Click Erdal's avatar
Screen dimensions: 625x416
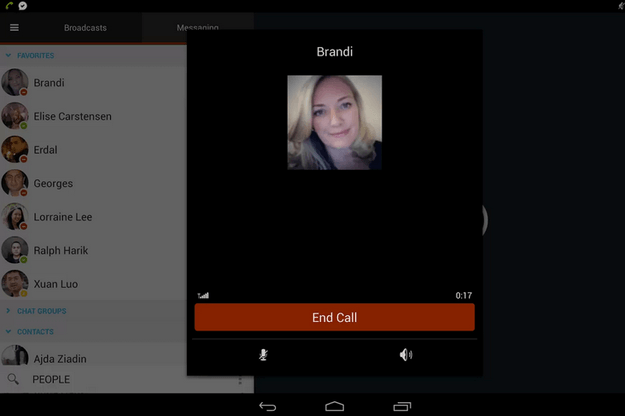(x=15, y=149)
